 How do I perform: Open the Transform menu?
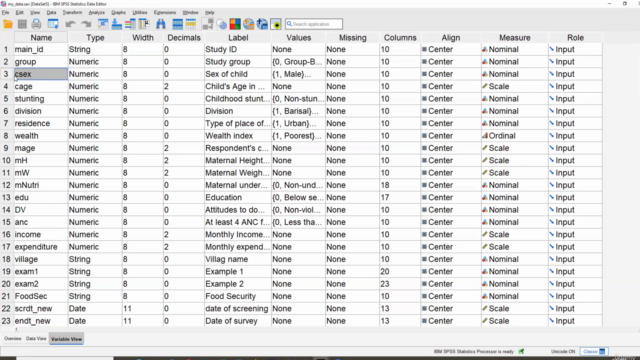pos(72,13)
